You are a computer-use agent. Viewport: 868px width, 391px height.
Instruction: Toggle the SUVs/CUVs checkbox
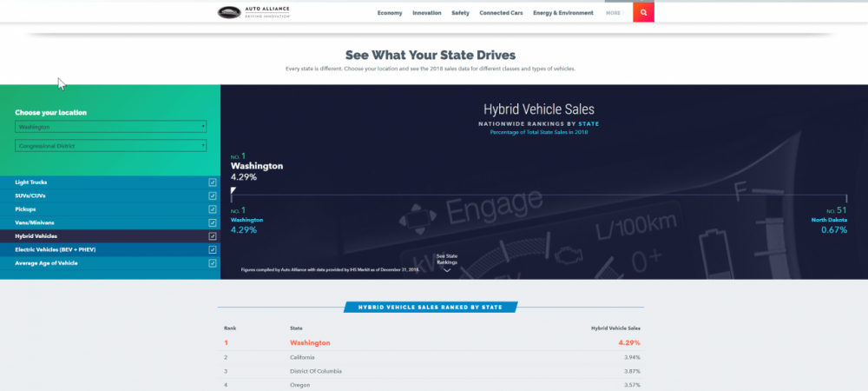click(x=213, y=195)
